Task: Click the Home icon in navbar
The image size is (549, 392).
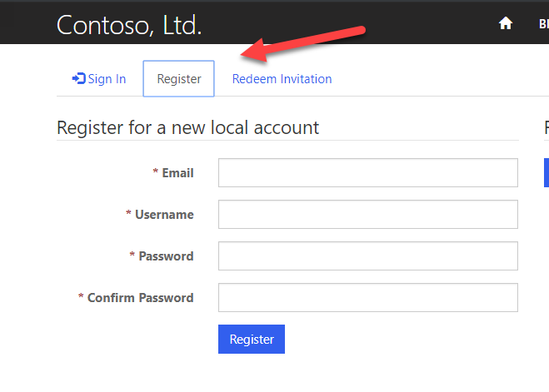Action: click(x=505, y=24)
